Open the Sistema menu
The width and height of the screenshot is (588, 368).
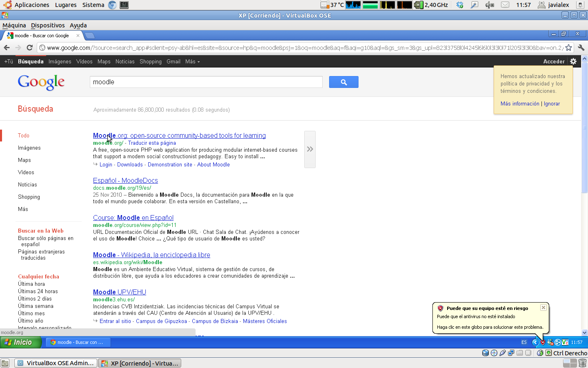coord(93,5)
